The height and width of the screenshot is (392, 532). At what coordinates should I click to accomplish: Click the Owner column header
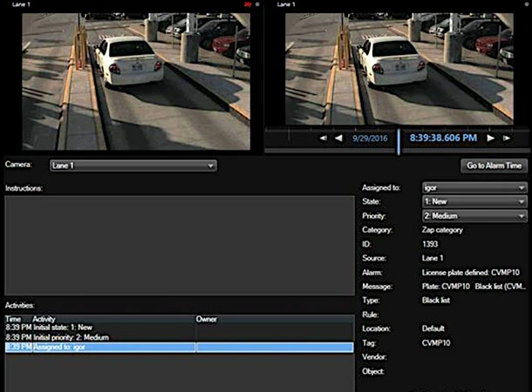click(207, 319)
